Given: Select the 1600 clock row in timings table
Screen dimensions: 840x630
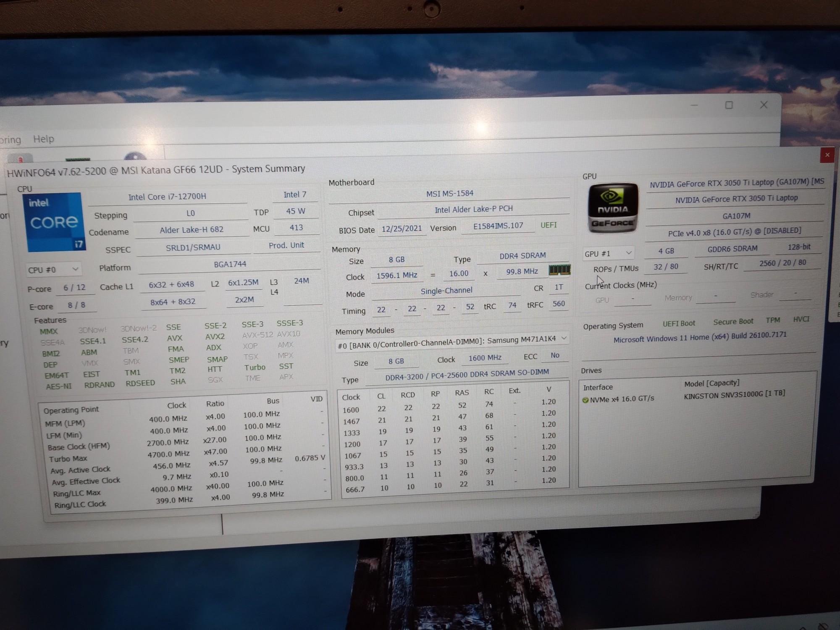Looking at the screenshot, I should (351, 410).
